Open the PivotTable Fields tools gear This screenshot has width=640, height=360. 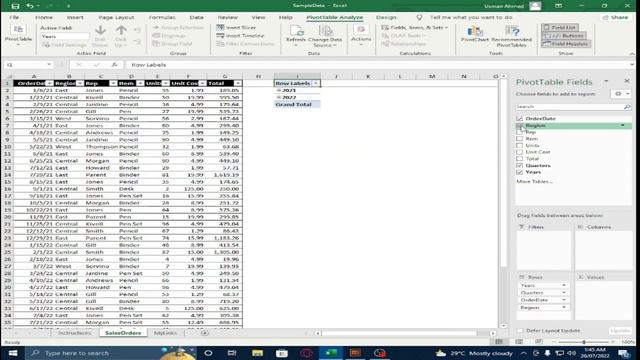tap(621, 94)
